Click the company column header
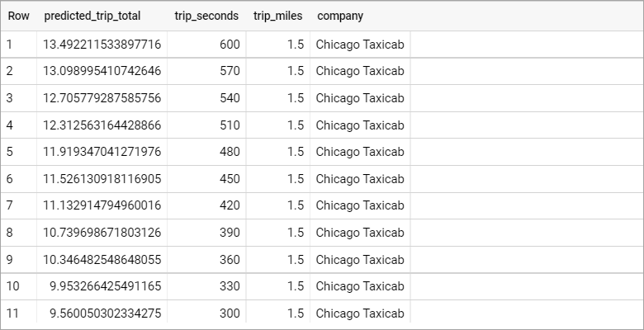Image resolution: width=644 pixels, height=330 pixels. (340, 16)
